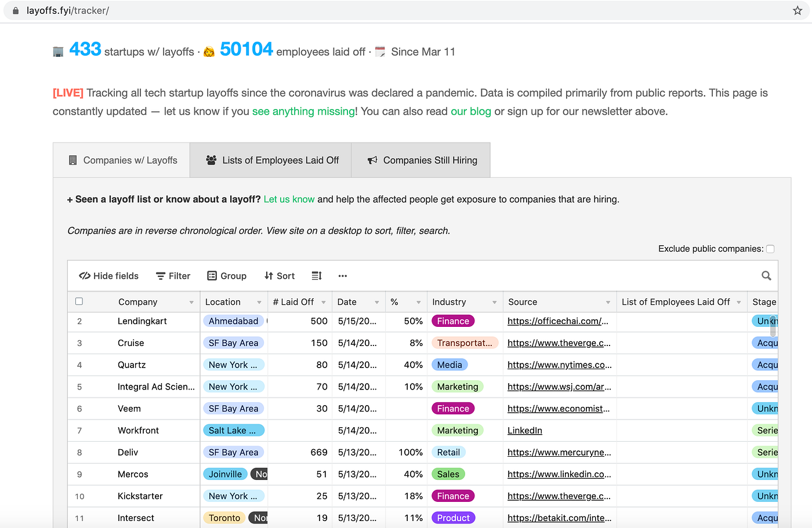The image size is (812, 528).
Task: Open the LinkedIn source link for Workfront
Action: tap(525, 431)
